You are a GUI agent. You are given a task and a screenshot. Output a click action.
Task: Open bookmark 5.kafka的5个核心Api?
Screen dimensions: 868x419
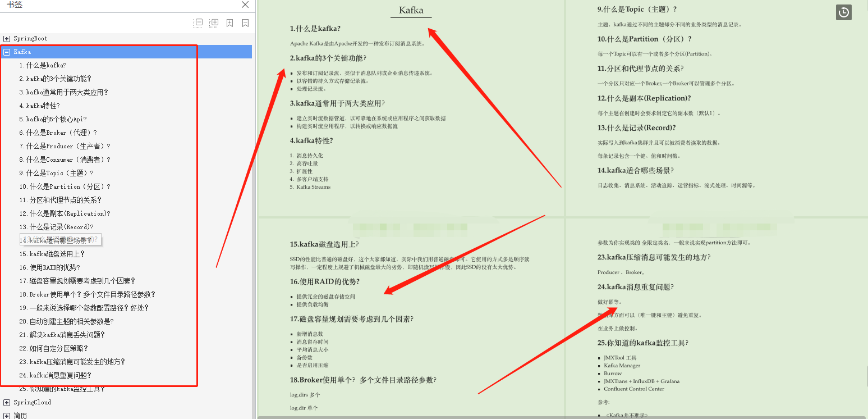point(53,119)
